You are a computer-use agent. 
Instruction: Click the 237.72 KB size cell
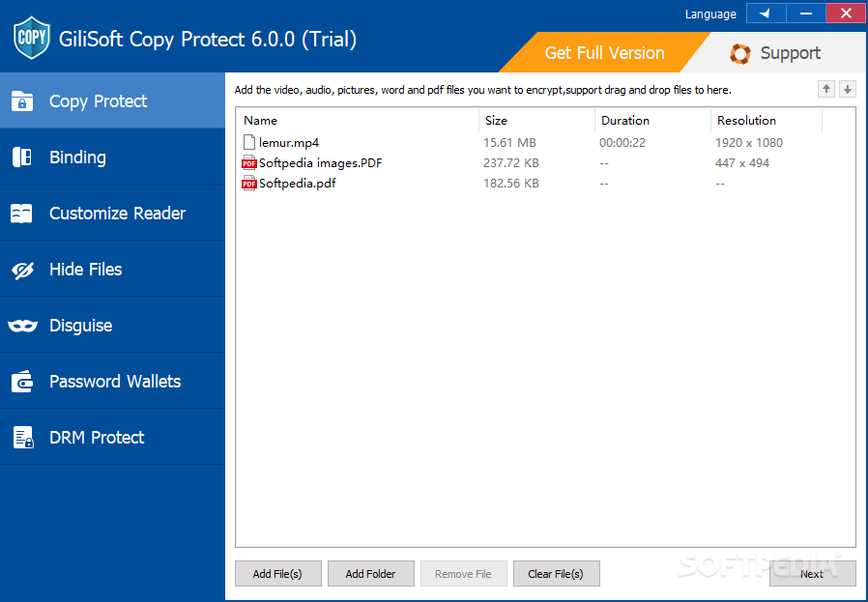point(511,163)
